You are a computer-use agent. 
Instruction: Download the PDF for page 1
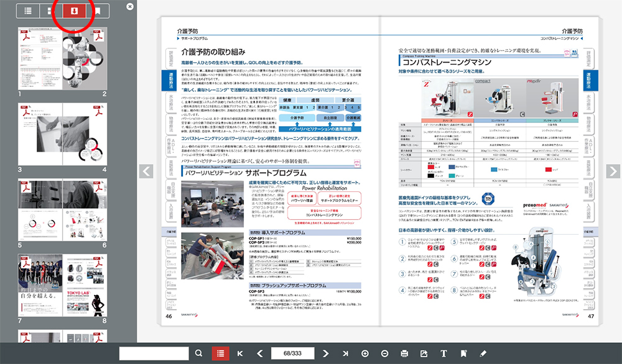[x=26, y=35]
